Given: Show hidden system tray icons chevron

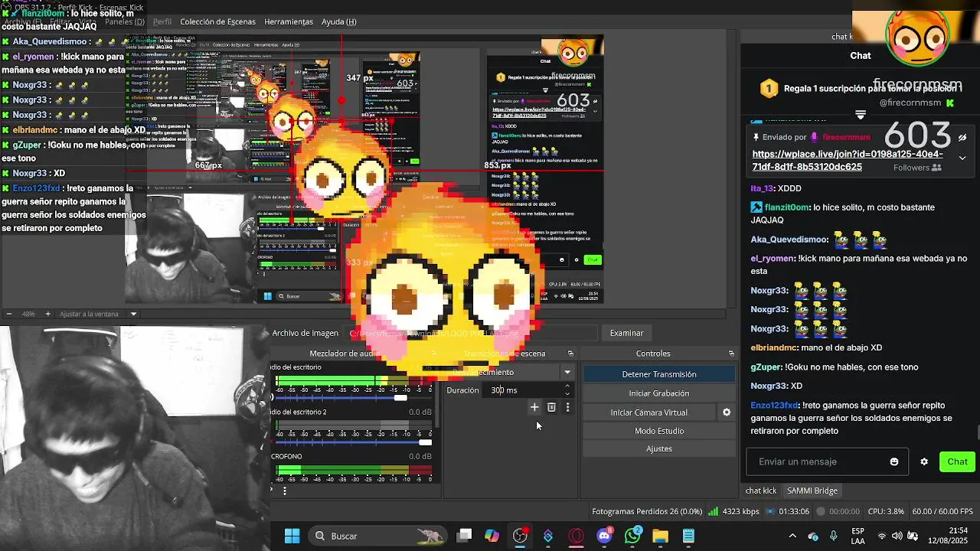Looking at the screenshot, I should [792, 536].
